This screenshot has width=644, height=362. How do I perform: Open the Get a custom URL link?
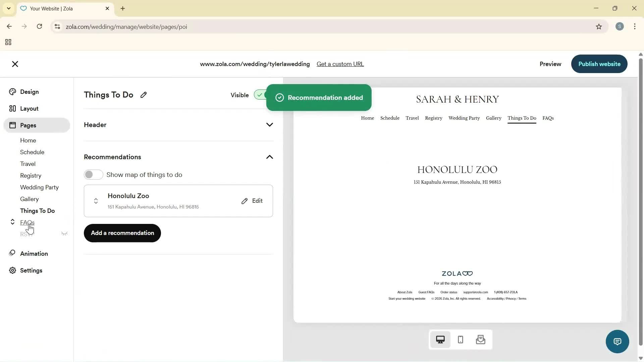tap(340, 64)
